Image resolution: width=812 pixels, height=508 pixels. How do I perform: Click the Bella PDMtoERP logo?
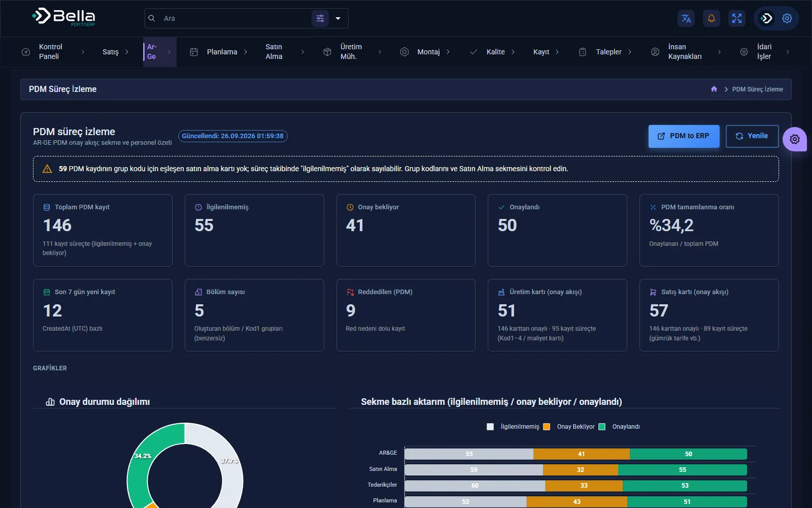pos(64,18)
